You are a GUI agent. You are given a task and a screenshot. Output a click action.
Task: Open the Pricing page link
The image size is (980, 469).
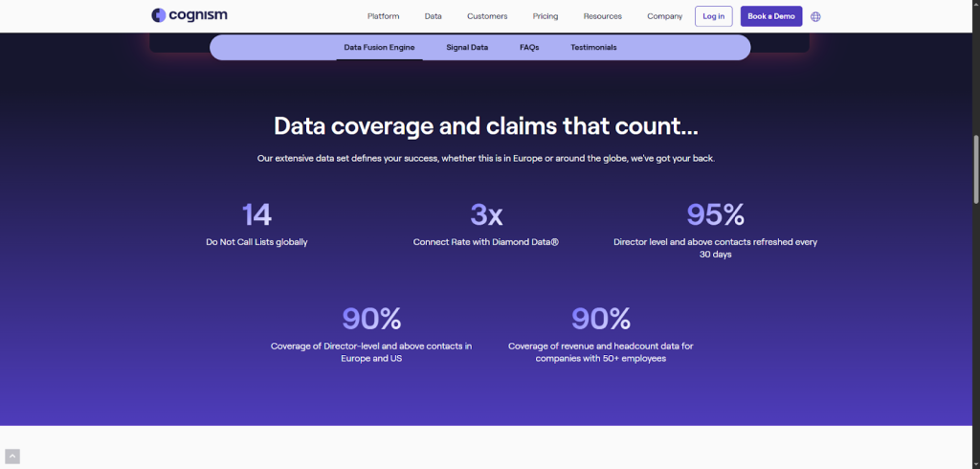tap(546, 16)
